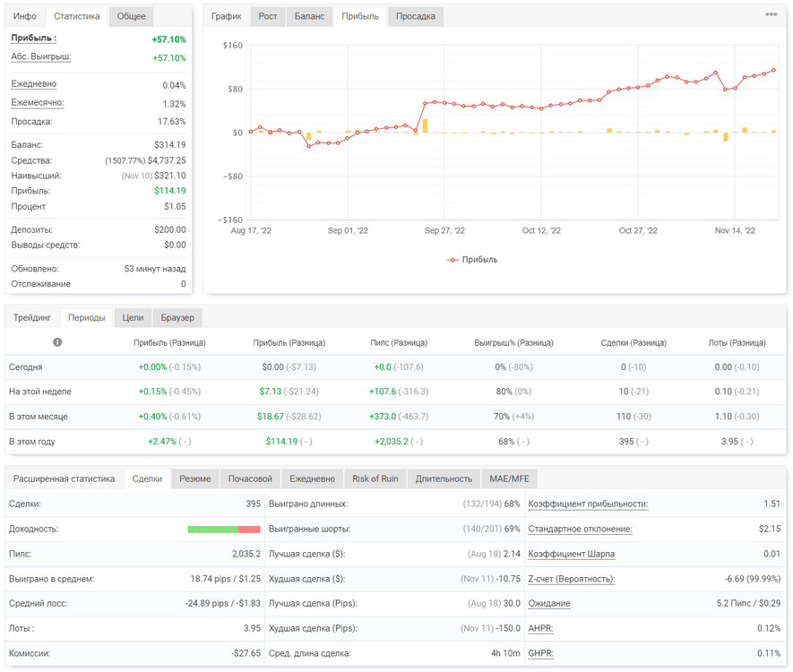Open the Трейдинг tab

[x=32, y=317]
